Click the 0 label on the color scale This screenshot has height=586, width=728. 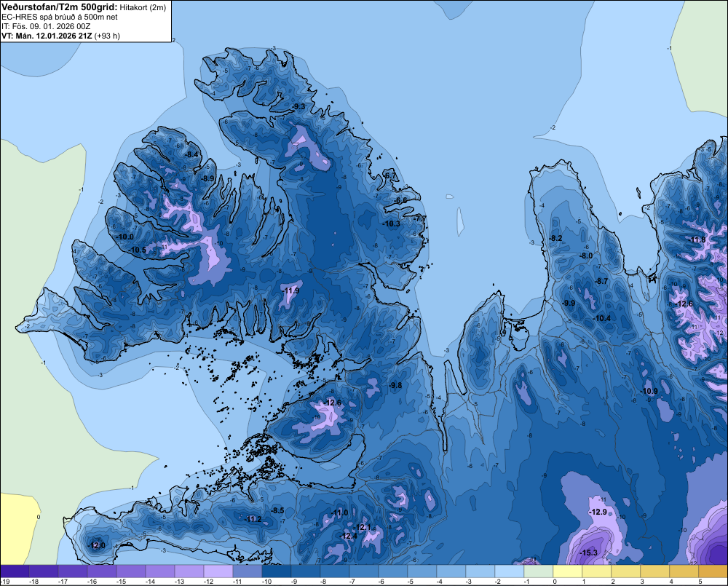(555, 582)
